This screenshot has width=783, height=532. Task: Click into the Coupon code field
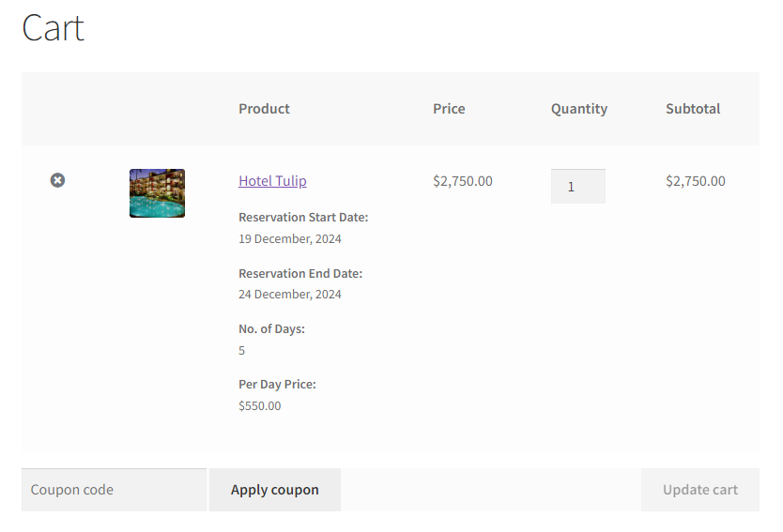click(x=114, y=490)
